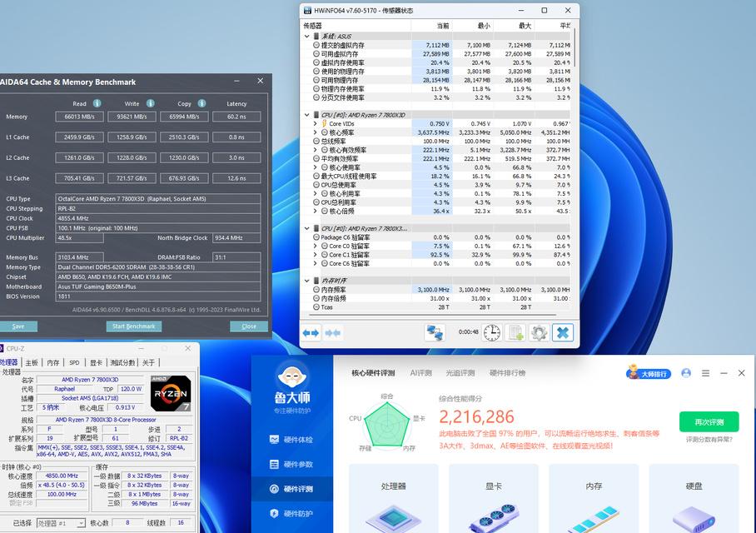Select the 提交的虚拟内存 sensor row
Screen dimensions: 756x533
coord(436,45)
